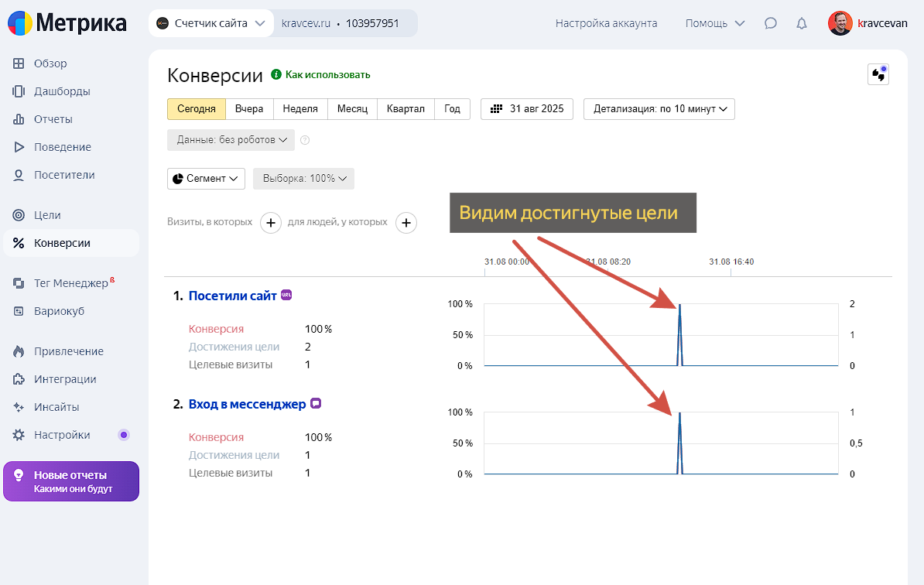Open the chat messages icon in header

(x=770, y=23)
